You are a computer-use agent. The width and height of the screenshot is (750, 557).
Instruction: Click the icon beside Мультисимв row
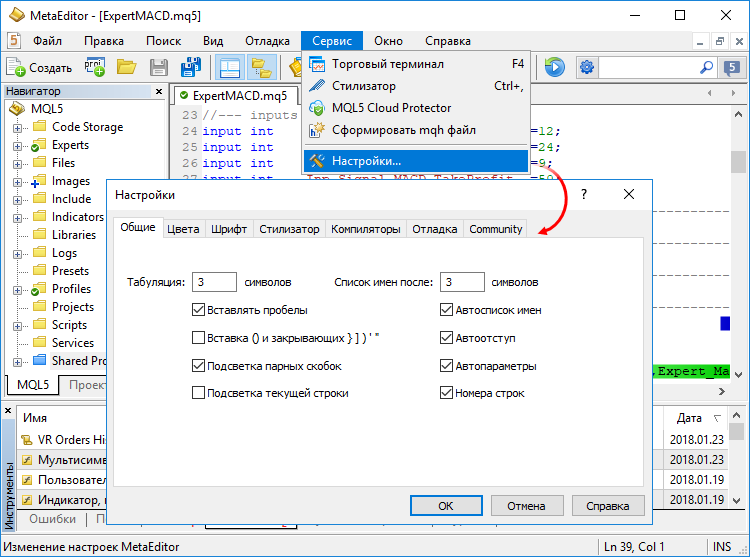27,460
